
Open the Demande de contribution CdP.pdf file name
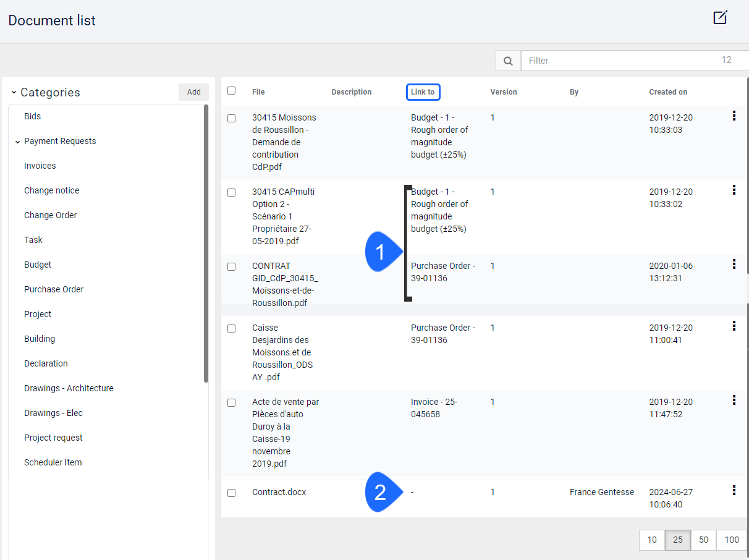point(284,142)
